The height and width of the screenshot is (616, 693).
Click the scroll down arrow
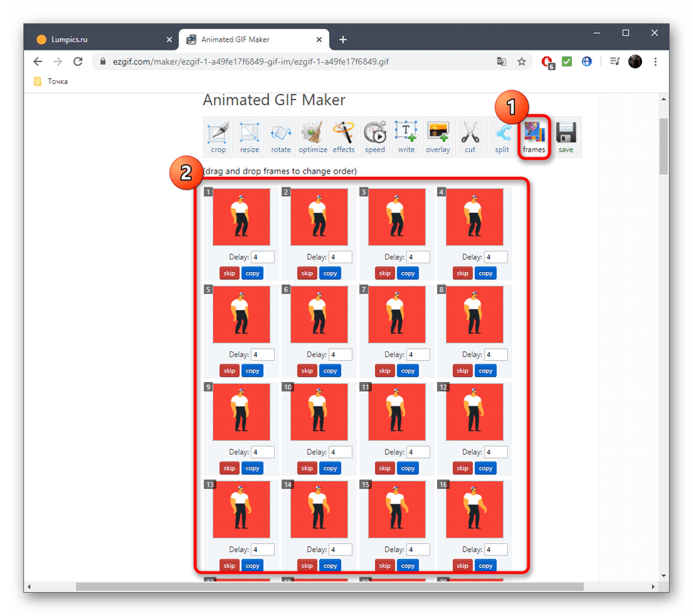[663, 575]
